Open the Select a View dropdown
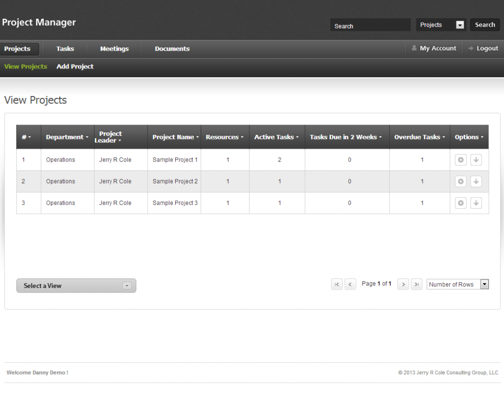This screenshot has height=420, width=504. (76, 286)
